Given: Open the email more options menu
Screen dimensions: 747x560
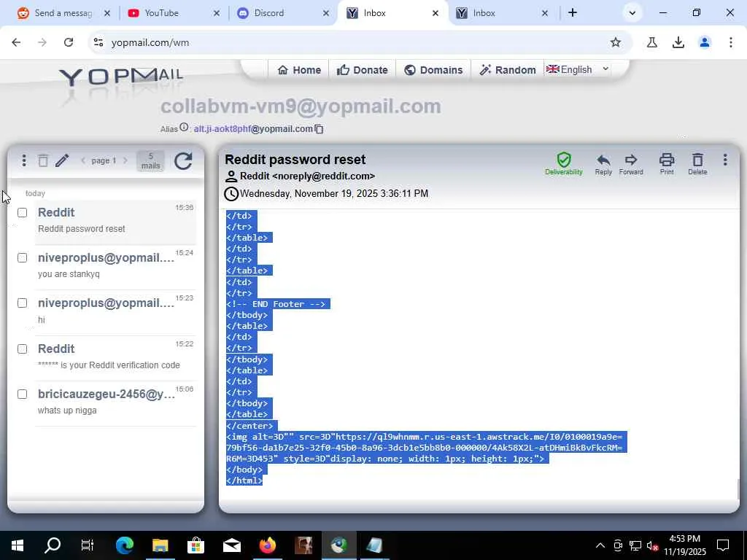Looking at the screenshot, I should (725, 160).
